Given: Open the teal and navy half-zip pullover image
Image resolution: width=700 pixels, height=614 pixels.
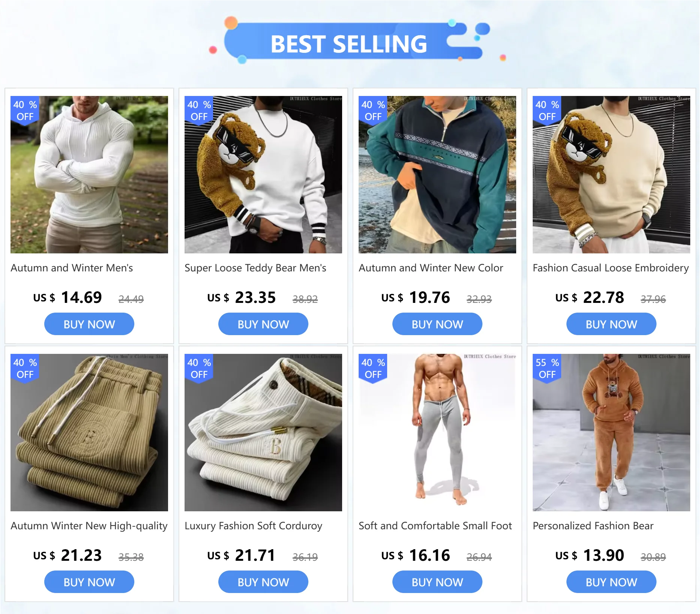Looking at the screenshot, I should point(437,175).
